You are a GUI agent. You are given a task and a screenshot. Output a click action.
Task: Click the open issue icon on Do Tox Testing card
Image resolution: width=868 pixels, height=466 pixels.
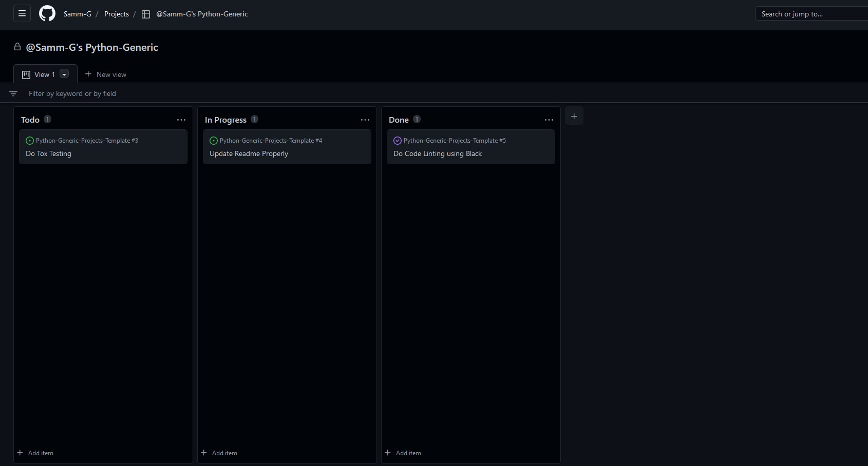(x=29, y=140)
